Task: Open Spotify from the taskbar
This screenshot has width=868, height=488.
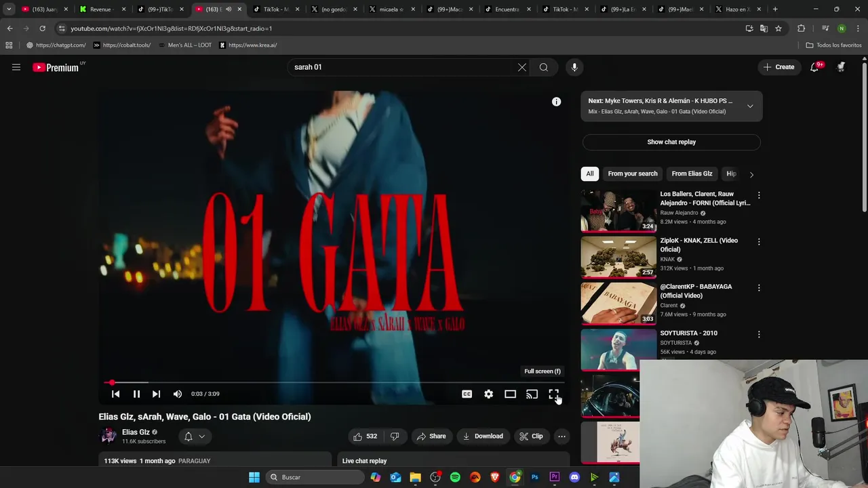Action: [455, 477]
